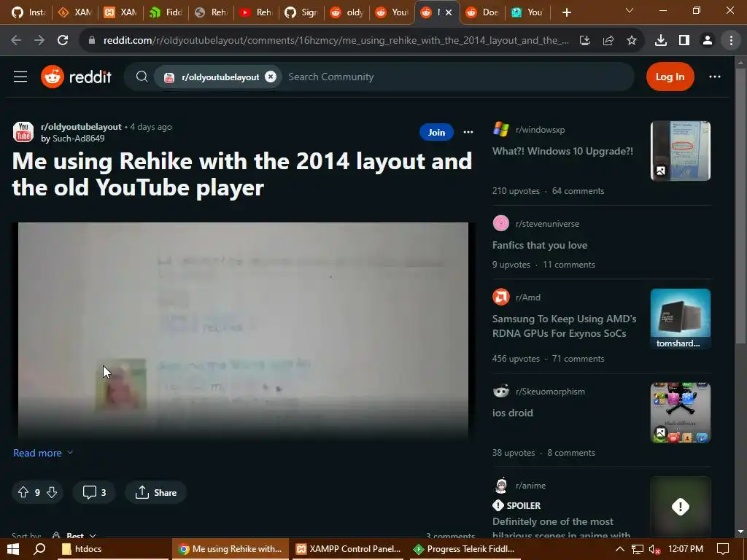747x560 pixels.
Task: Open Chrome's three-dot menu
Action: (731, 41)
